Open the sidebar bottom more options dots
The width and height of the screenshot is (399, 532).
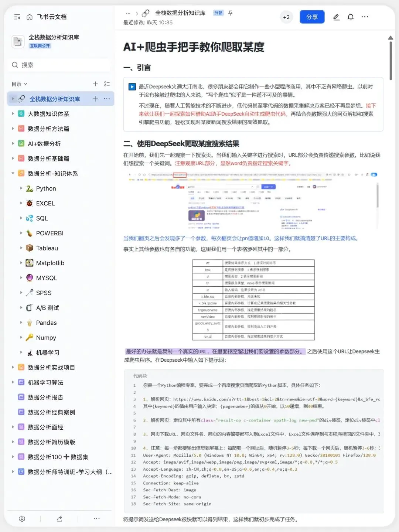tap(97, 519)
